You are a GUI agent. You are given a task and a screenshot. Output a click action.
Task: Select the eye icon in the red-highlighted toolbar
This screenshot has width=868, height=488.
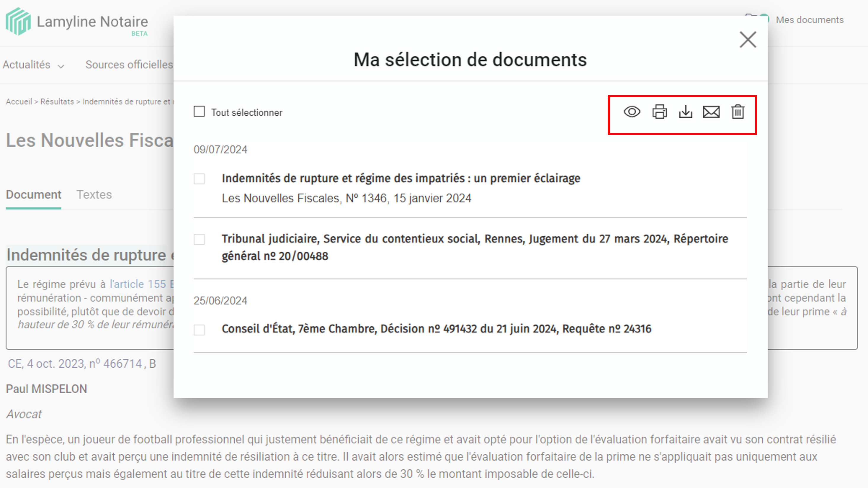(x=632, y=112)
